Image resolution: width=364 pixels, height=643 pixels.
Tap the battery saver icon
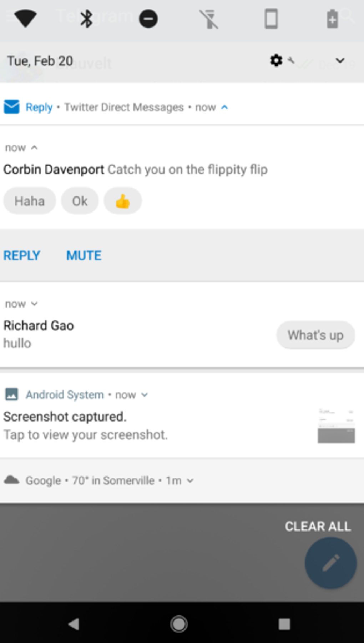[x=332, y=19]
